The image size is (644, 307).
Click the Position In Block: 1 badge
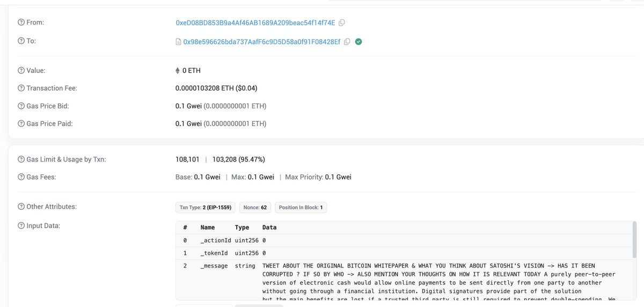click(x=301, y=207)
